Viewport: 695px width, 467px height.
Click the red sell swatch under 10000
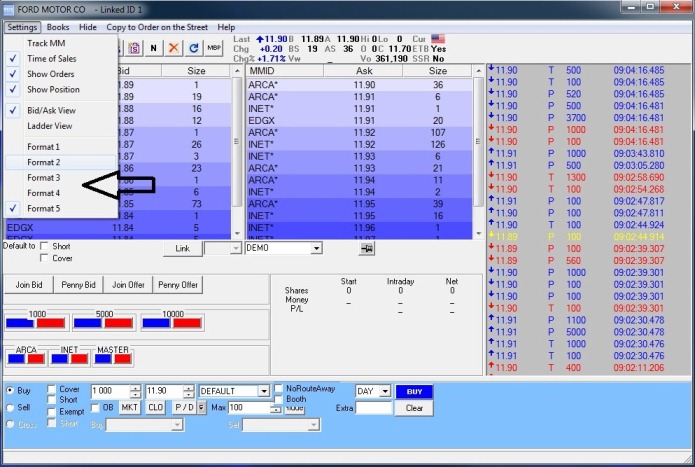click(187, 323)
